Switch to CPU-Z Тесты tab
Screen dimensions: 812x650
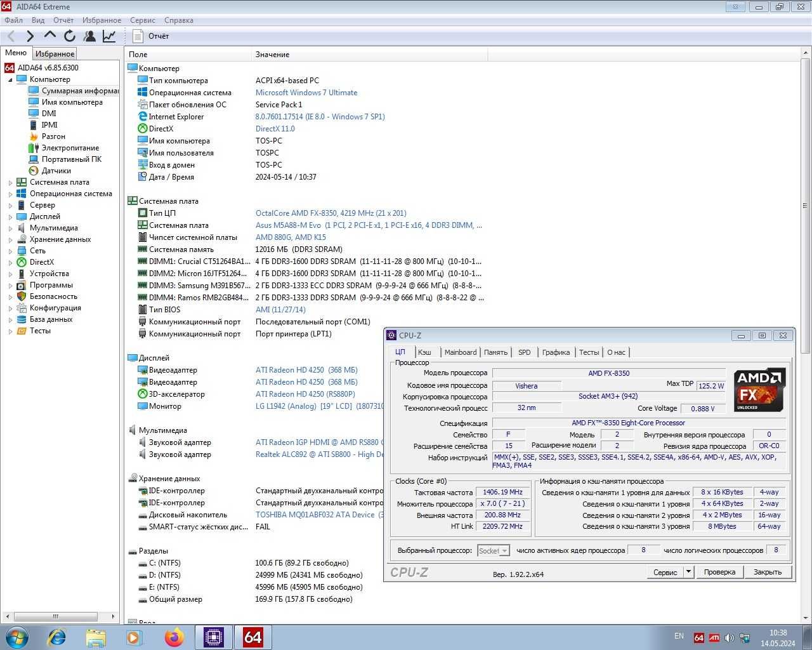(589, 352)
